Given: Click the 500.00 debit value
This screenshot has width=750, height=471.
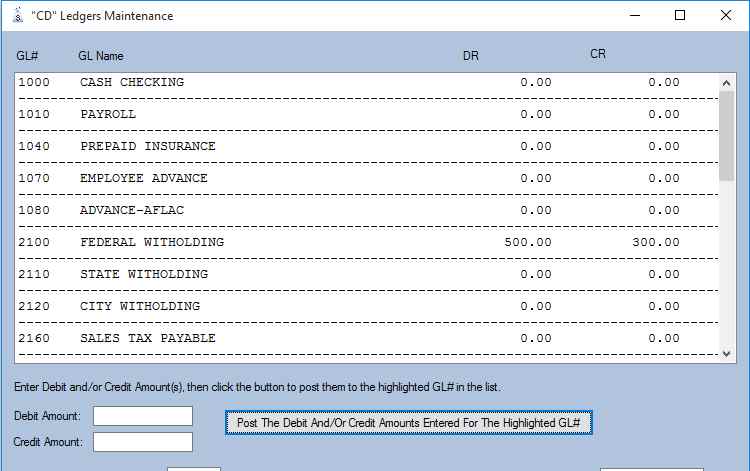Looking at the screenshot, I should (528, 242).
